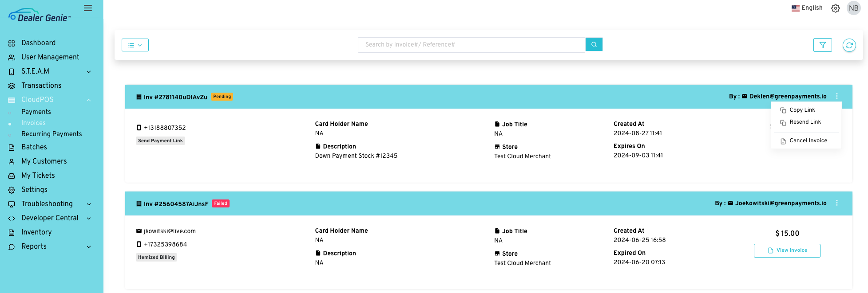The image size is (868, 293).
Task: Open kebab menu for Inv #25604587AiJnsF
Action: 837,203
